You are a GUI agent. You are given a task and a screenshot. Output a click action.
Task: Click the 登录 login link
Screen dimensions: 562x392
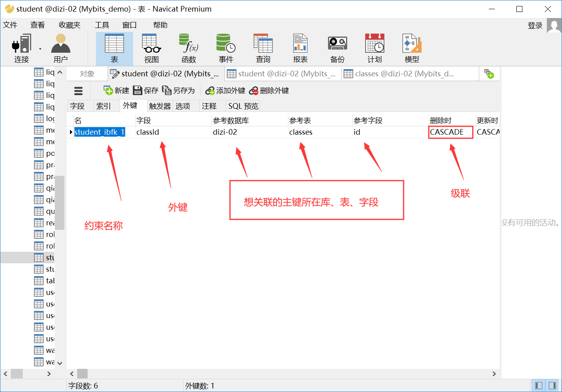(x=535, y=26)
